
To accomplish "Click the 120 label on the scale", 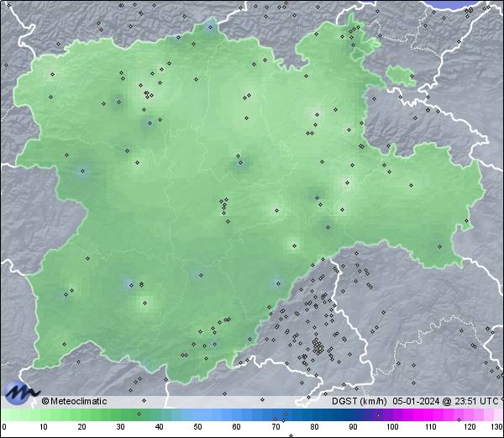I will (470, 427).
